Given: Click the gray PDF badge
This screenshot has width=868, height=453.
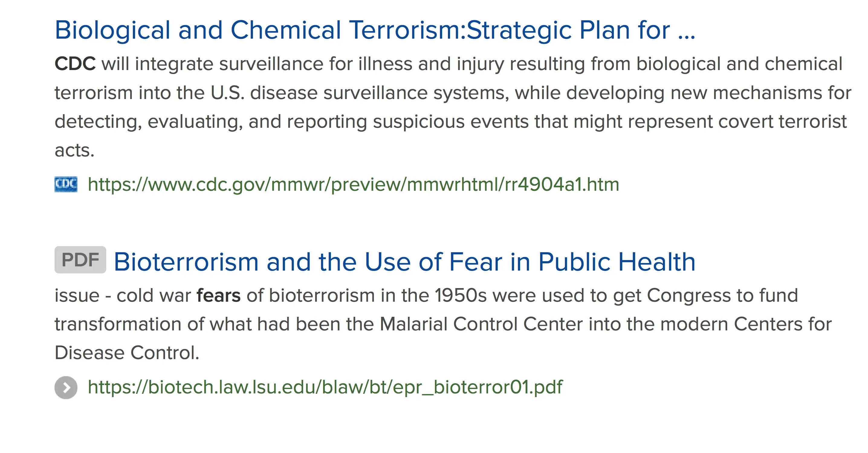Looking at the screenshot, I should click(x=80, y=260).
